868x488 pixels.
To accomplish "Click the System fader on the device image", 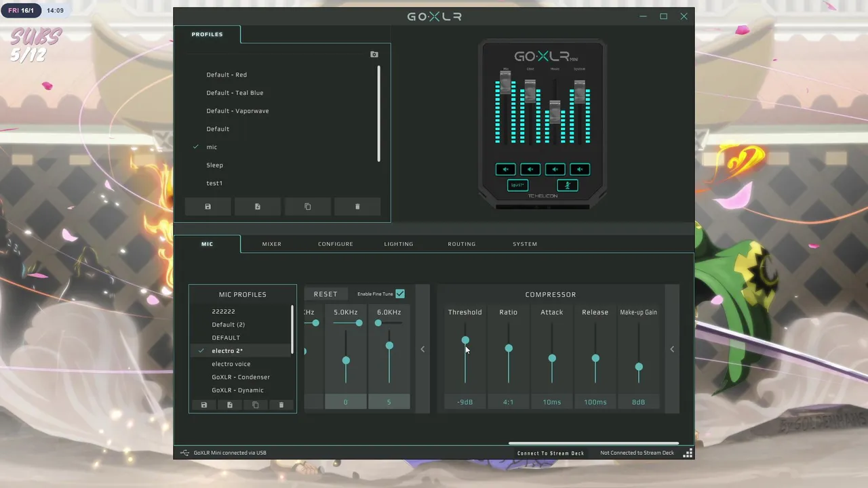I will click(x=580, y=91).
